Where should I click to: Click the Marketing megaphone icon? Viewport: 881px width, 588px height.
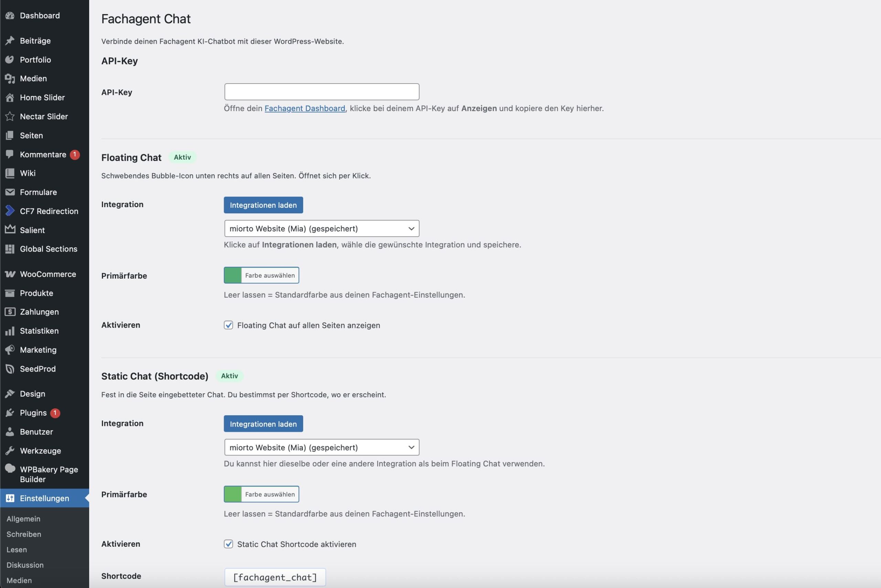point(10,350)
